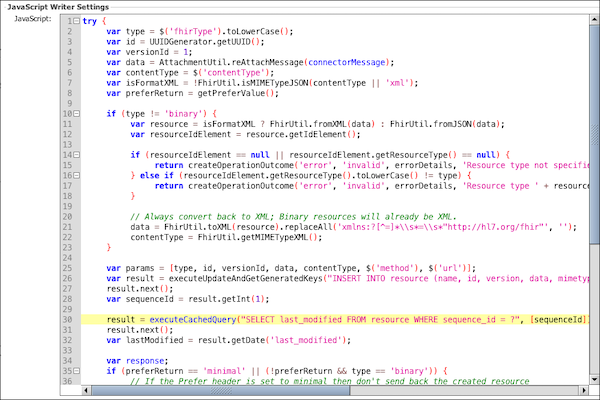Collapse the preferReturn if fold at line 35

click(x=77, y=372)
